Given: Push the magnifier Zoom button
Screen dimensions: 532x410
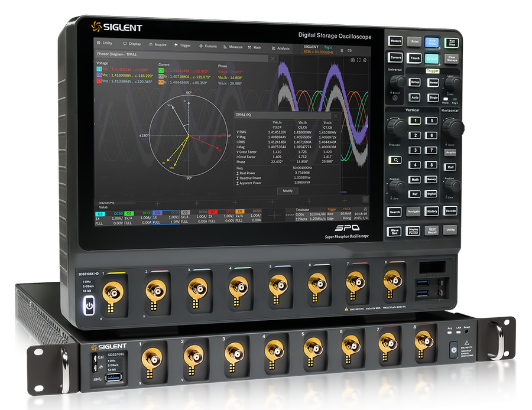Looking at the screenshot, I should pyautogui.click(x=395, y=160).
